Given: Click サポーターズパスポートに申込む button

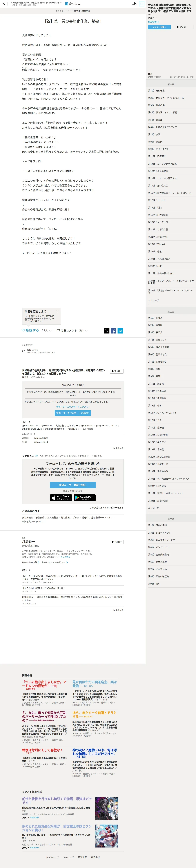Looking at the screenshot, I should pos(73,413).
